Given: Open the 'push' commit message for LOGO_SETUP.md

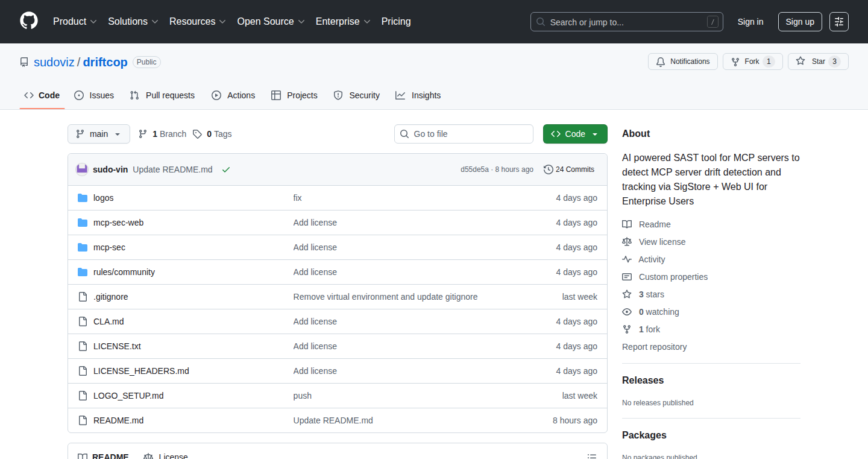Looking at the screenshot, I should pyautogui.click(x=303, y=396).
